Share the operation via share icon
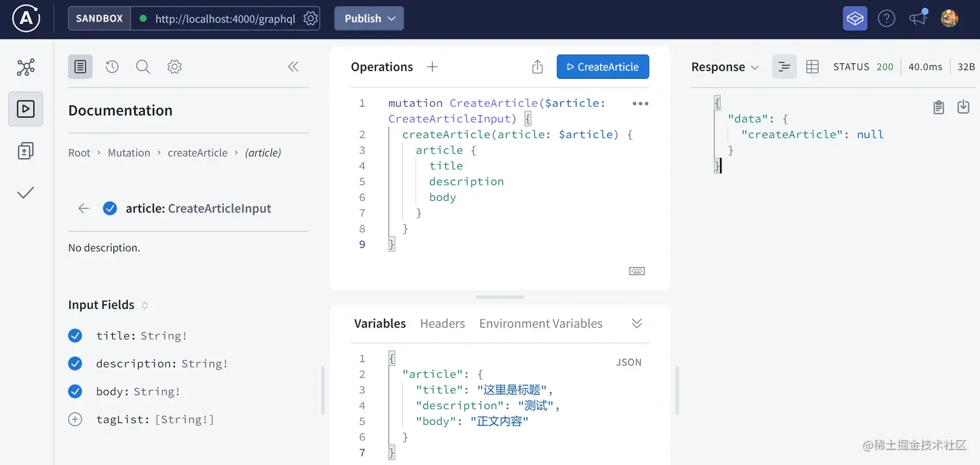Image resolution: width=980 pixels, height=465 pixels. pyautogui.click(x=537, y=67)
